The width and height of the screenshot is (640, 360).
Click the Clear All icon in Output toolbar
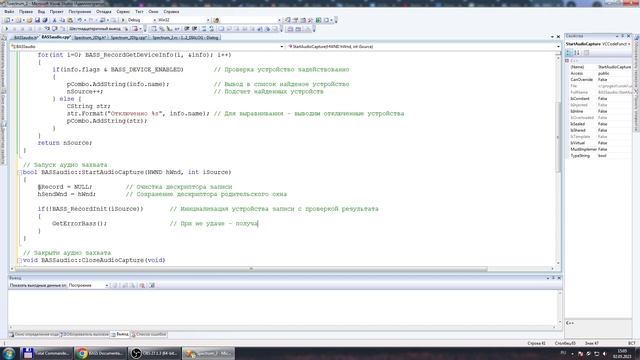click(142, 285)
